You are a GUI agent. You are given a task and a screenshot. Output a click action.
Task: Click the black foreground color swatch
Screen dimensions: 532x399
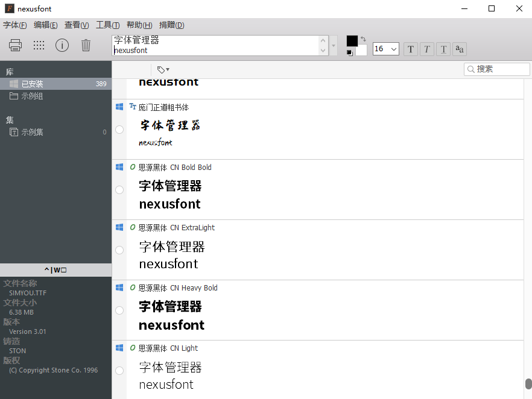[x=352, y=40]
